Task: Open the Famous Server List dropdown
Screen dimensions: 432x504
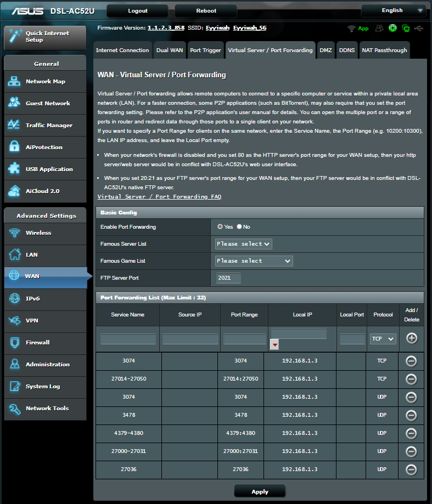Action: [244, 244]
